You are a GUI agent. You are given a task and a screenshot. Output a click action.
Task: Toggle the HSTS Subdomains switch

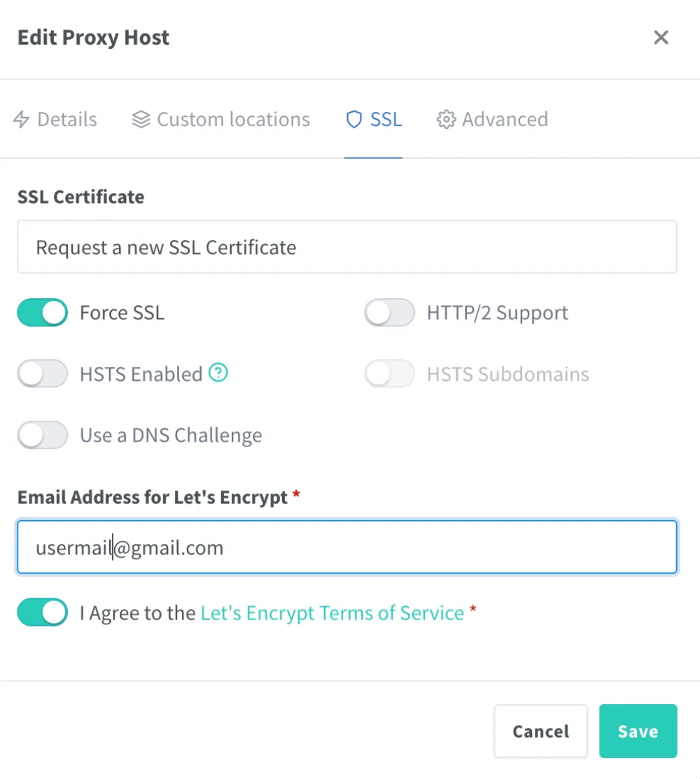point(389,374)
